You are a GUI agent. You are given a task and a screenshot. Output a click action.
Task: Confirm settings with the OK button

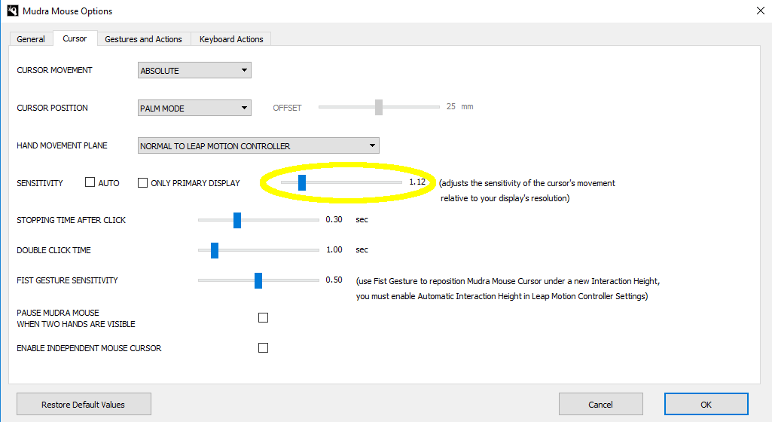coord(706,404)
